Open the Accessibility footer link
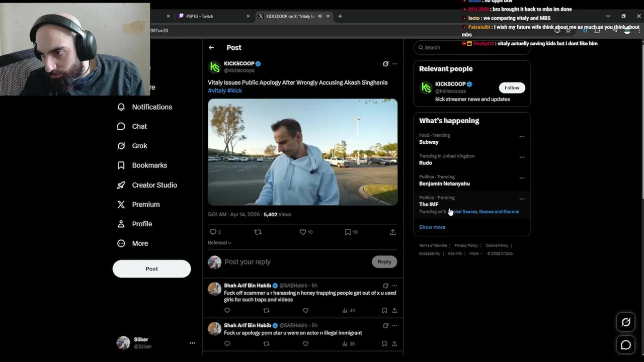Screen dimensions: 644x362 [x=430, y=254]
